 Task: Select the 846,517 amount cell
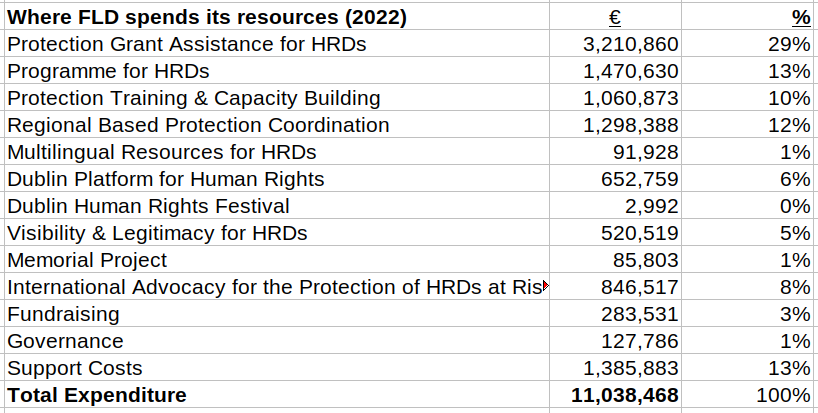pyautogui.click(x=645, y=287)
